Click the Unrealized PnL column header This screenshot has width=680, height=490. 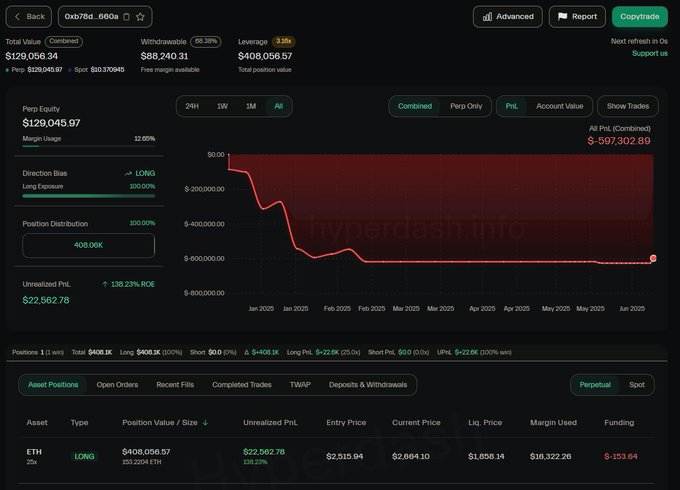[x=270, y=422]
